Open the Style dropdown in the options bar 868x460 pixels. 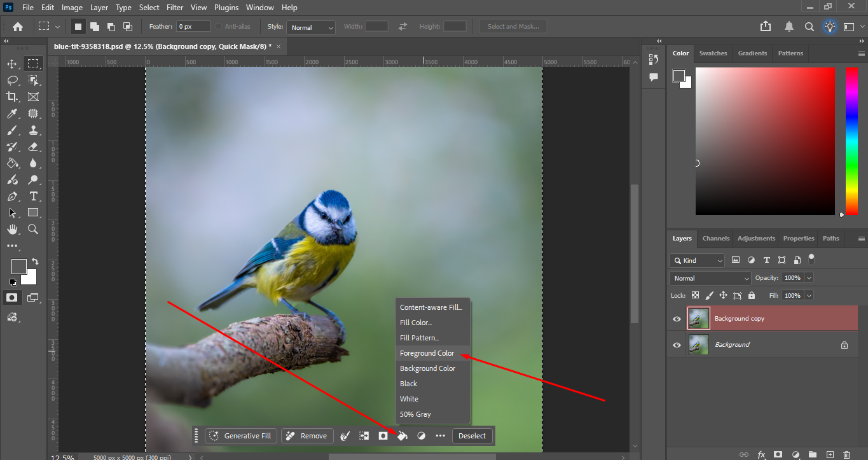[x=310, y=27]
